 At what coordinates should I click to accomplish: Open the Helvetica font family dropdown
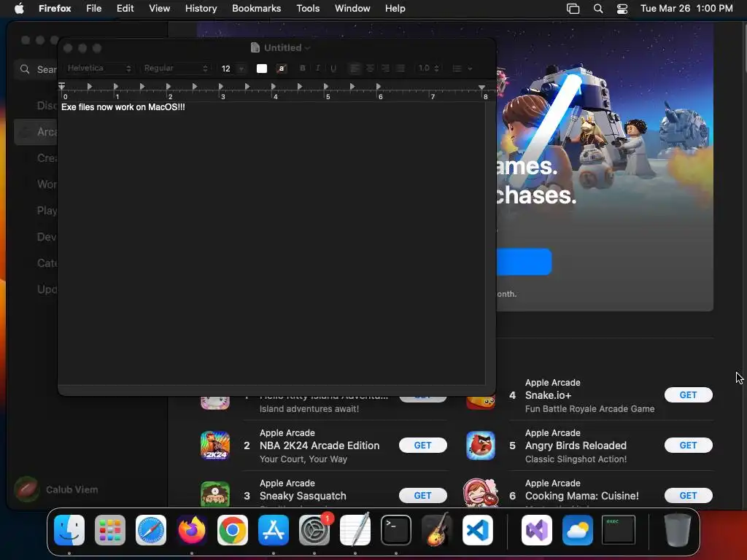[x=98, y=69]
